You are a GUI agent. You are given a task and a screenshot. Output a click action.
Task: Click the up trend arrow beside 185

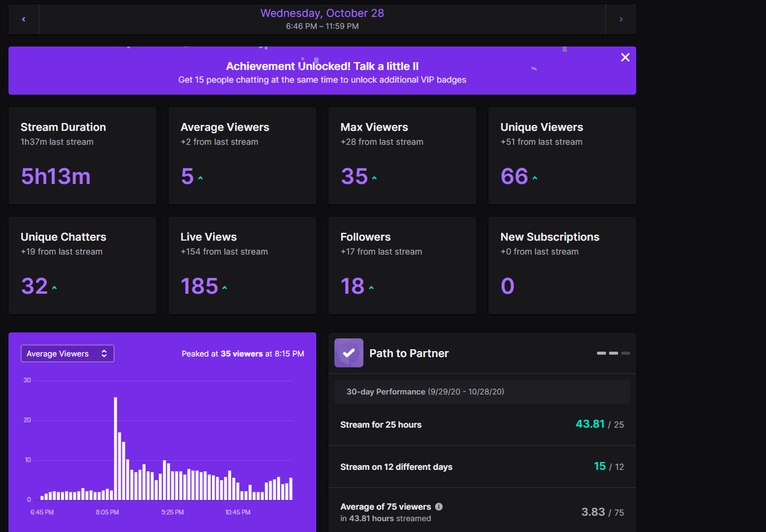225,288
